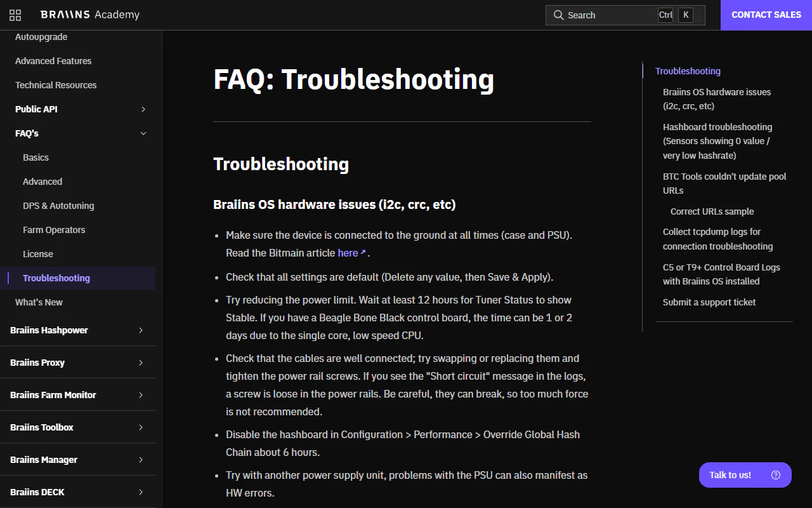Expand Braiins Farm Monitor chevron
Viewport: 812px width, 508px height.
tap(141, 395)
